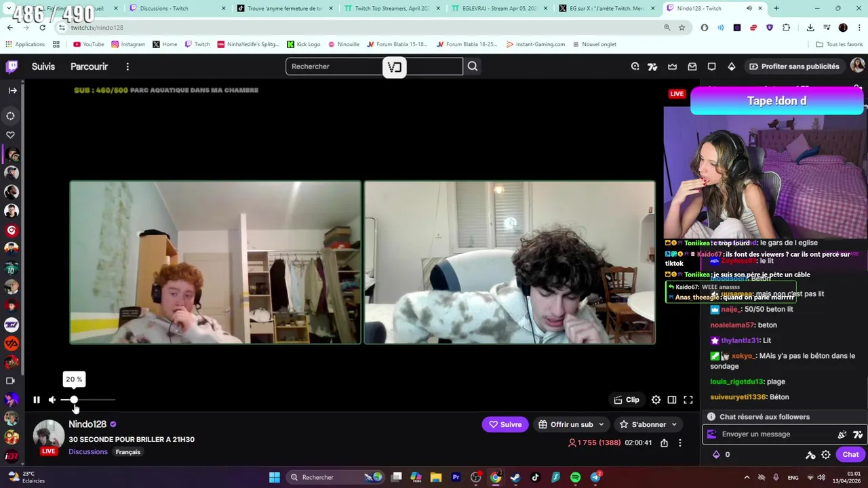Screen dimensions: 868x488
Task: Click the Français language tag
Action: pyautogui.click(x=127, y=452)
